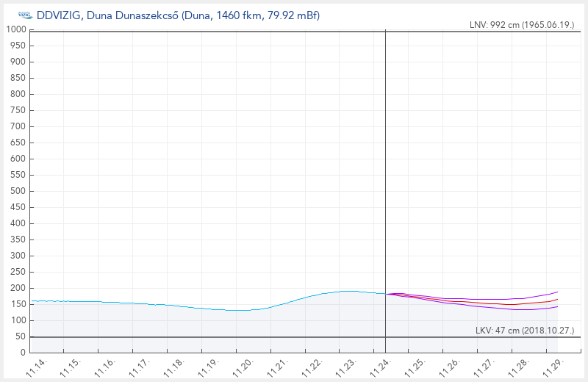Click the 200 value on the y-axis
588x382 pixels.
point(18,288)
